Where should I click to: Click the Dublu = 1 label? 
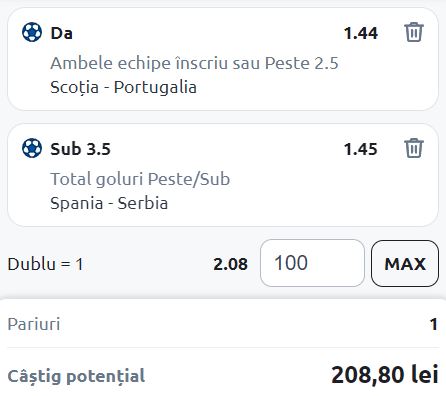[45, 264]
